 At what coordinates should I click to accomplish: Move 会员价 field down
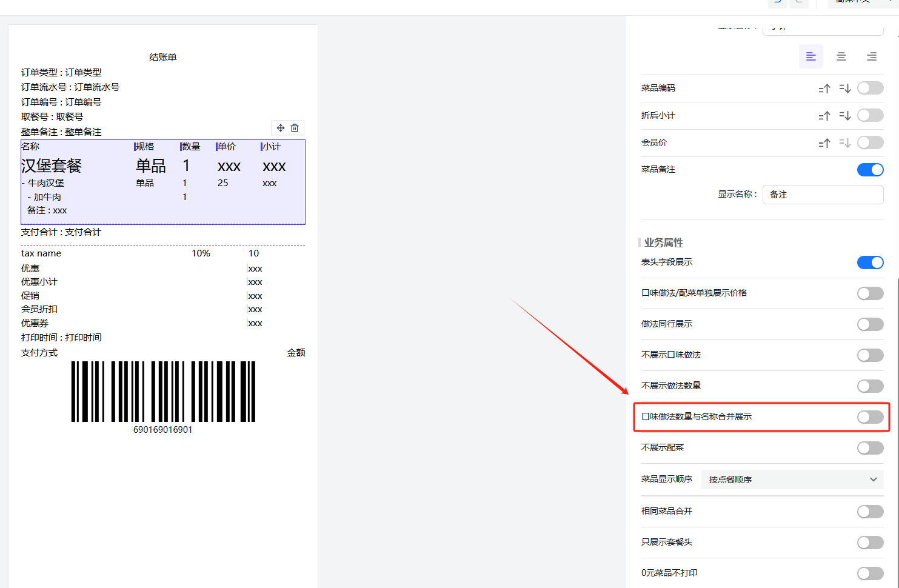844,143
